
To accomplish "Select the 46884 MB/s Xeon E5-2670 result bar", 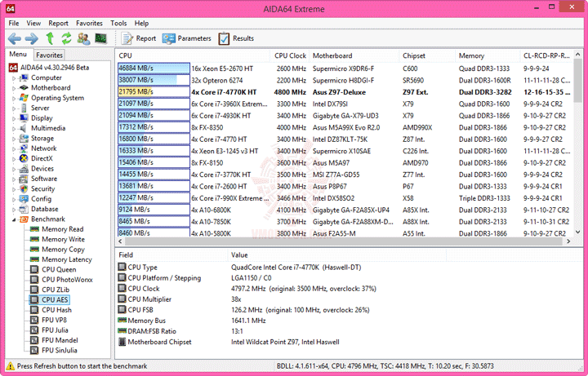I will pos(154,69).
